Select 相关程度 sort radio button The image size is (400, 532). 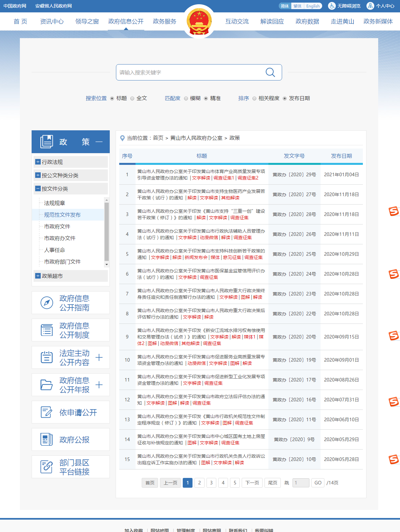coord(254,98)
